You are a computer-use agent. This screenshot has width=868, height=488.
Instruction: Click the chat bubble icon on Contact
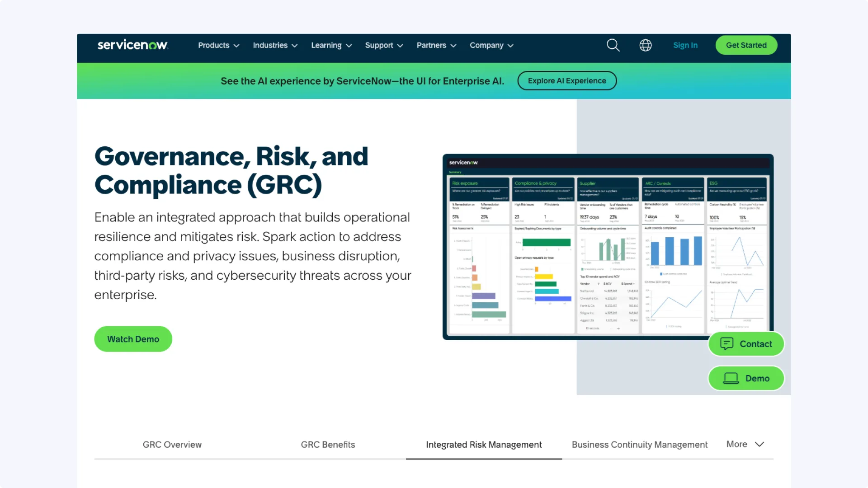726,344
